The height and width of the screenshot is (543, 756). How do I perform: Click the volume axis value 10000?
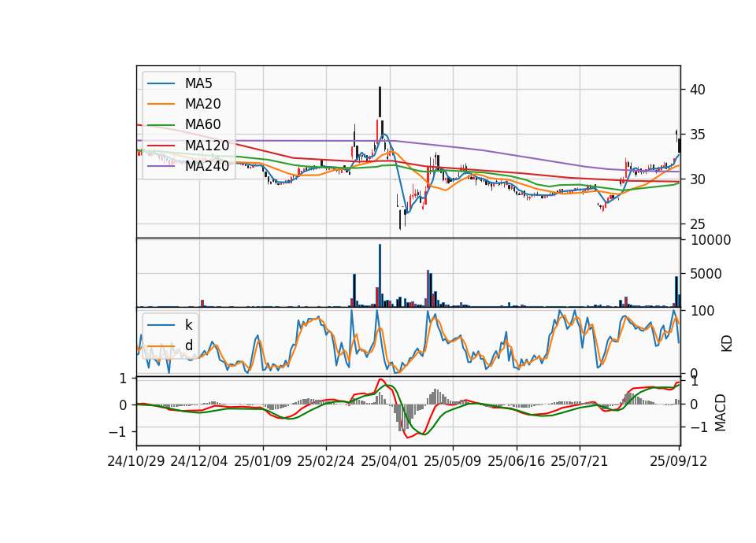pyautogui.click(x=711, y=240)
